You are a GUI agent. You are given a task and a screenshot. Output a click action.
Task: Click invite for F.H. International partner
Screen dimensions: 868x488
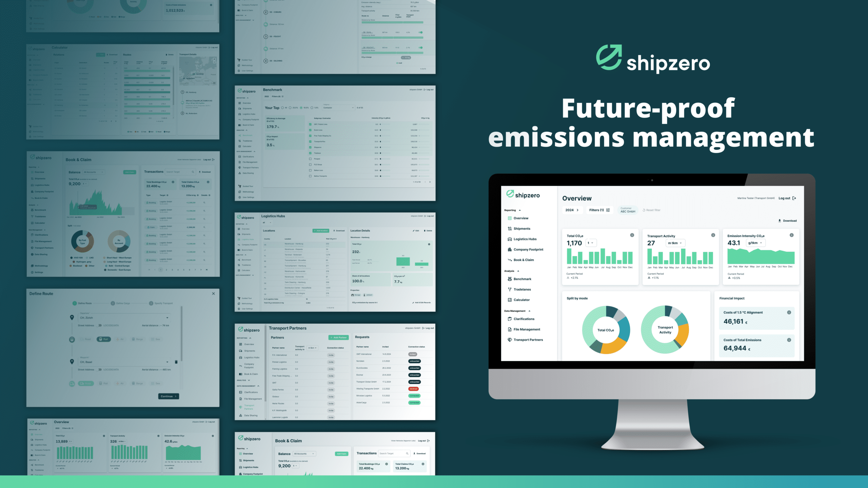331,355
